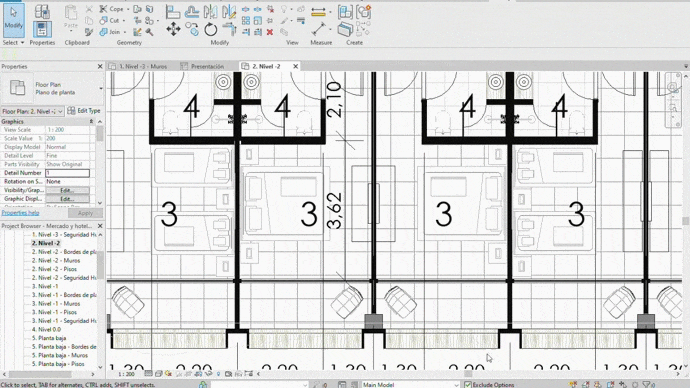Viewport: 690px width, 388px height.
Task: Select 2. Nivel -2 - Muros in Project Browser
Action: pyautogui.click(x=56, y=260)
